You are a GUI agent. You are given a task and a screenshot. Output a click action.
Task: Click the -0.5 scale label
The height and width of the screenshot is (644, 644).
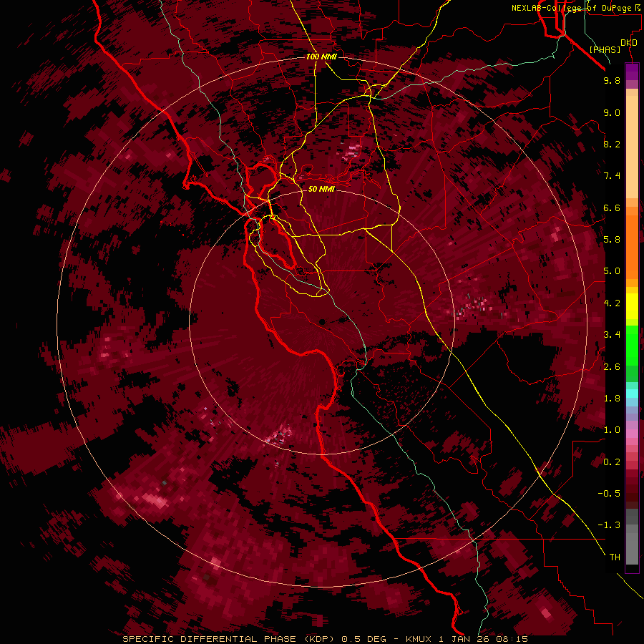pos(609,494)
